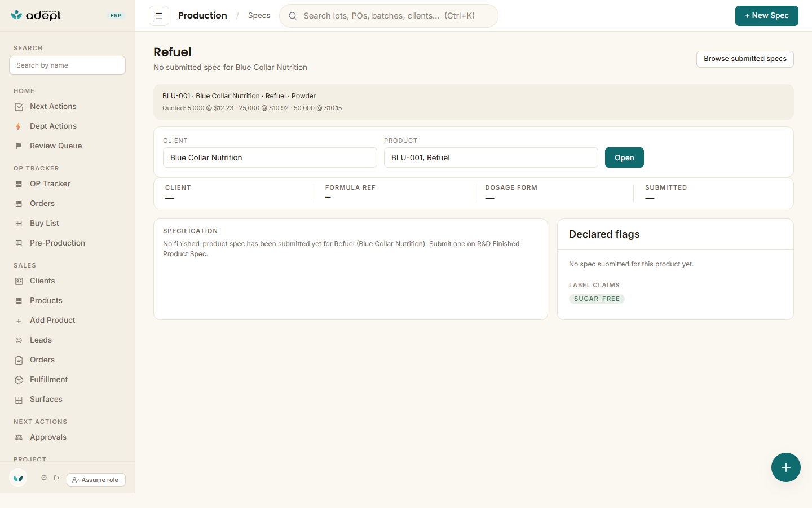Click the Orders icon under the OP Tracker section
Screen dimensions: 812x508
click(19, 204)
